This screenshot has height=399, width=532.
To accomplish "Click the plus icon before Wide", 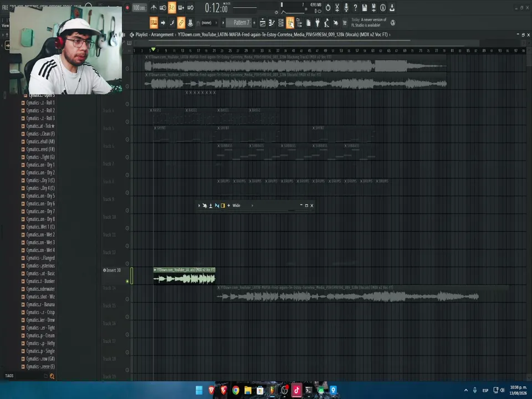I will (229, 206).
